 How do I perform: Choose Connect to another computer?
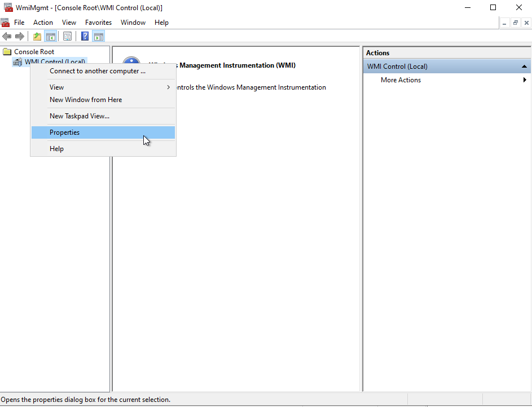[98, 71]
